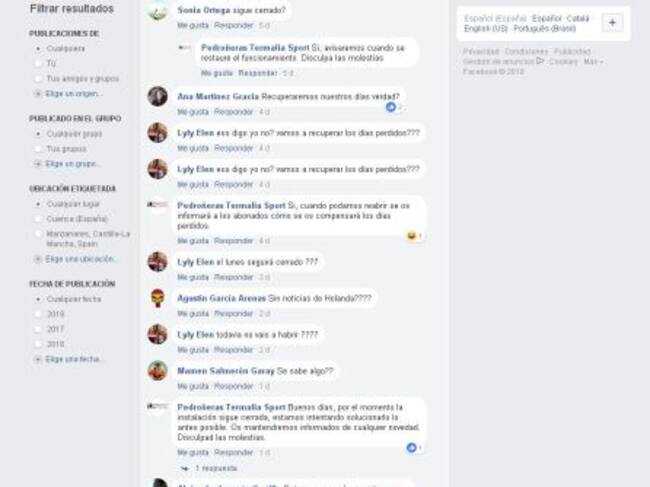The width and height of the screenshot is (650, 487).
Task: Select the 'Tú' publications radio option
Action: point(38,63)
